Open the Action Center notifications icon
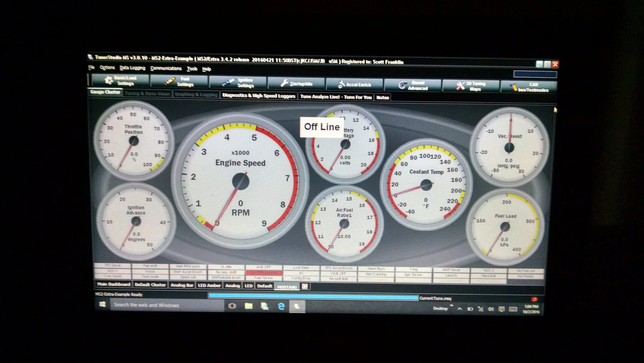 click(x=501, y=309)
